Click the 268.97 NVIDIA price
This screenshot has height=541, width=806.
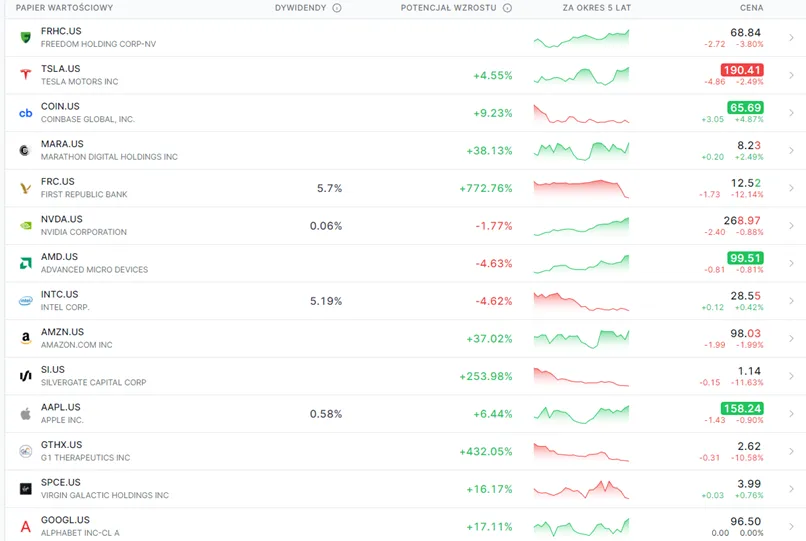point(742,221)
